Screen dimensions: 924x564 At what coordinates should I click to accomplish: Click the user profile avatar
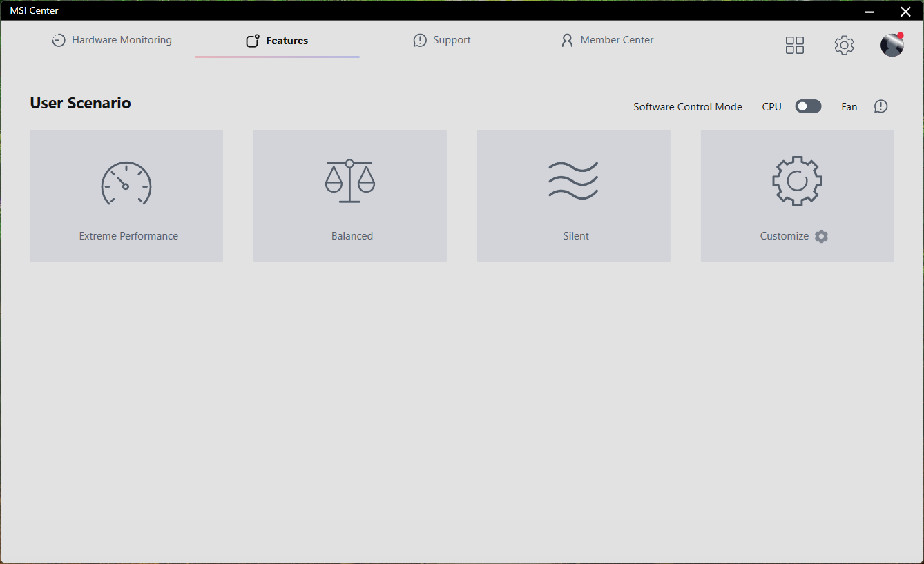click(892, 44)
